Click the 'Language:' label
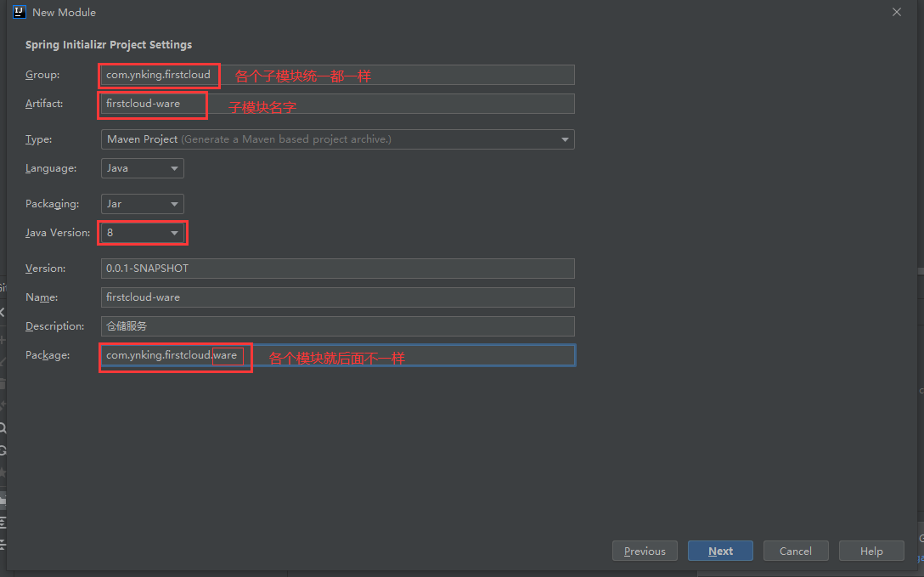Screen dimensions: 924x577 click(x=51, y=168)
